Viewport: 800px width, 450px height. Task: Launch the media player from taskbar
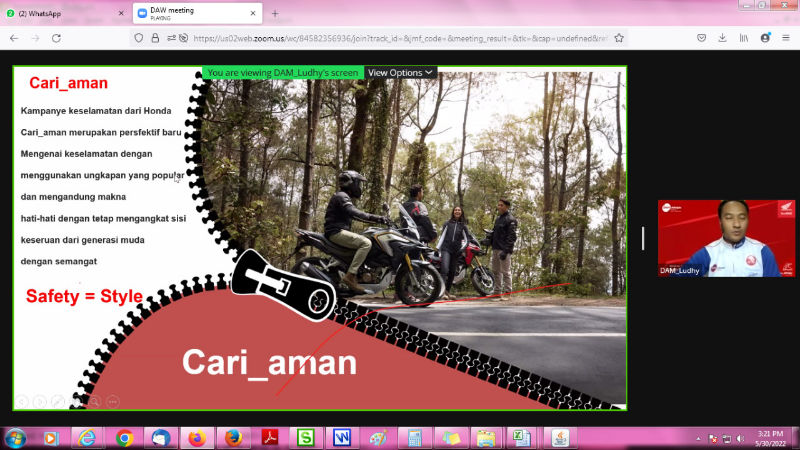tap(51, 438)
